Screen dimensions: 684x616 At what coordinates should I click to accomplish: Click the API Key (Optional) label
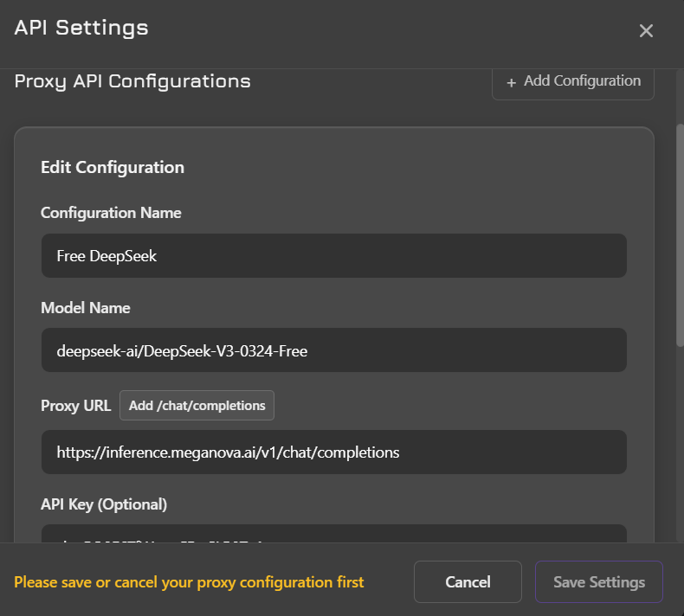104,504
